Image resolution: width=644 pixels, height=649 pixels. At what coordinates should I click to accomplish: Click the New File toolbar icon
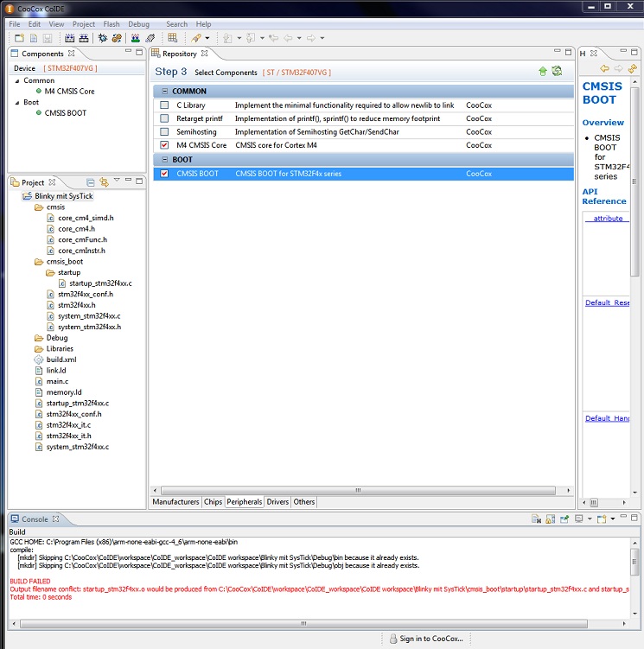(34, 38)
